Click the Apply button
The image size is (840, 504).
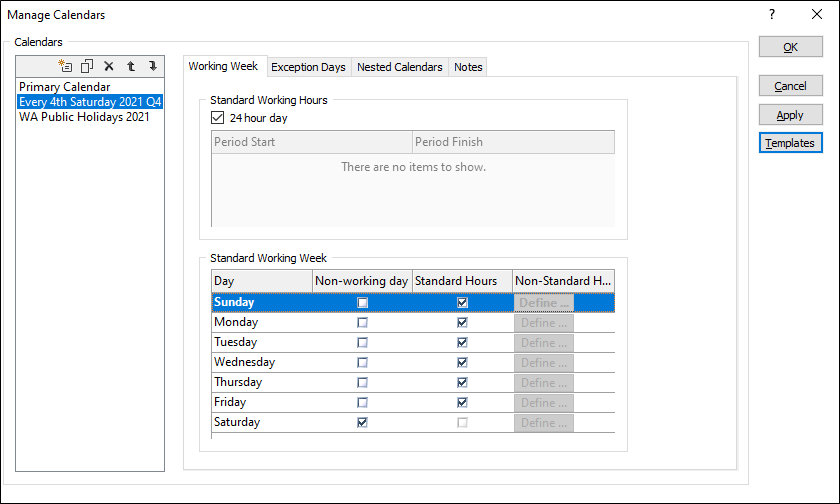[790, 115]
